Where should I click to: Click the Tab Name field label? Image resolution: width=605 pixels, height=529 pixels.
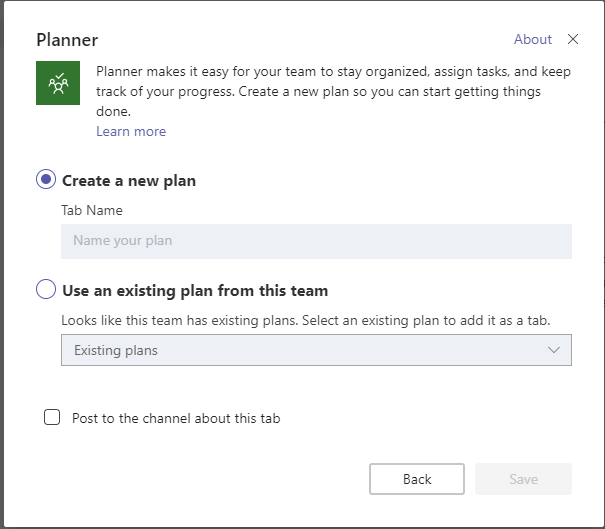[x=92, y=211]
